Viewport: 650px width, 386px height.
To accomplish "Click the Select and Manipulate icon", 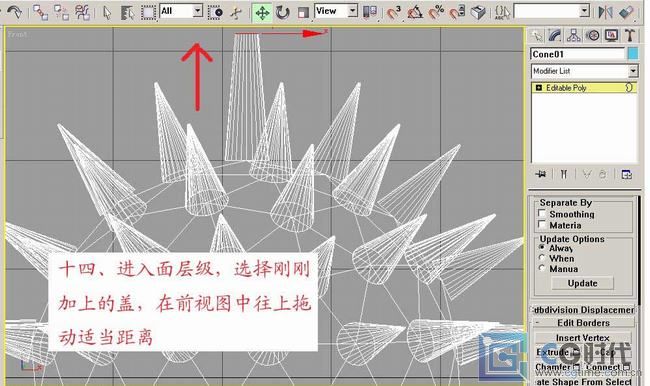I will pos(236,12).
